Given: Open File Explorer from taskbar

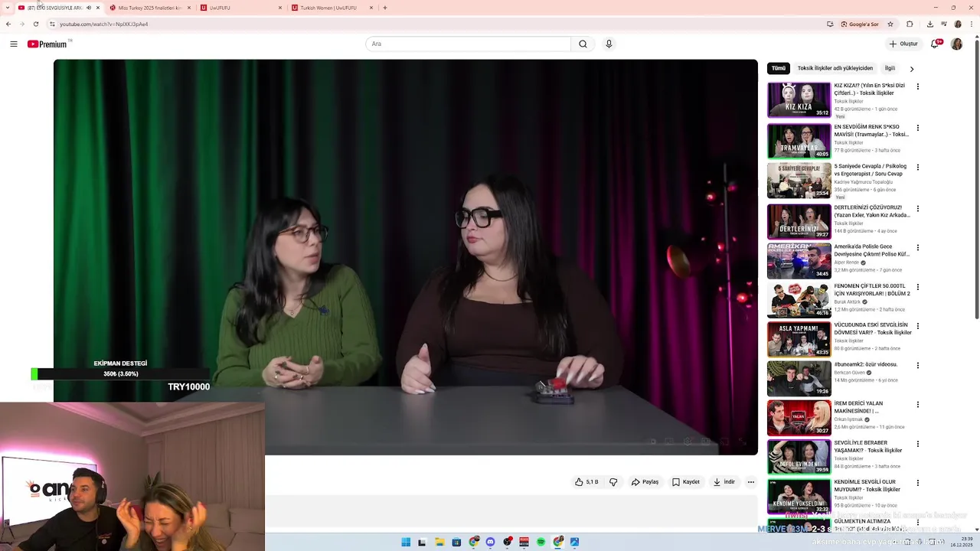Looking at the screenshot, I should tap(439, 542).
